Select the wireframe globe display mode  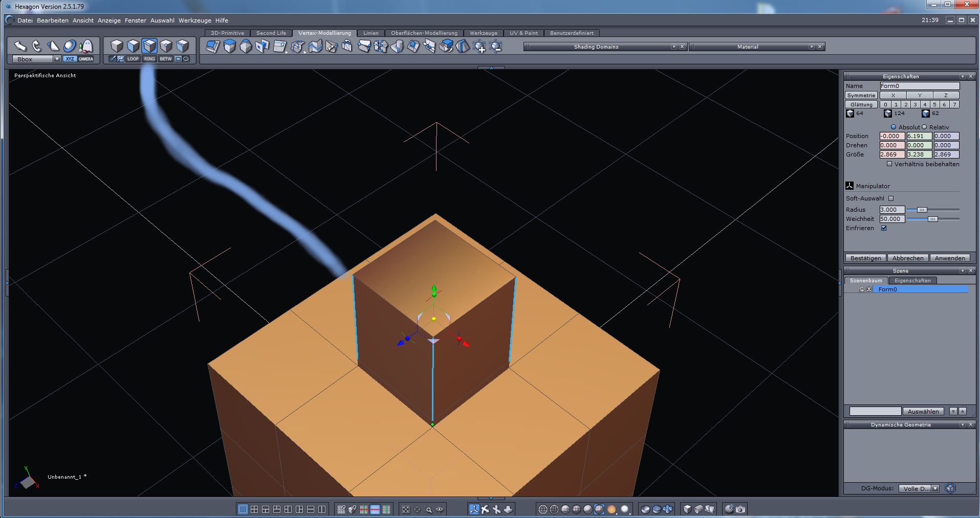(x=543, y=509)
